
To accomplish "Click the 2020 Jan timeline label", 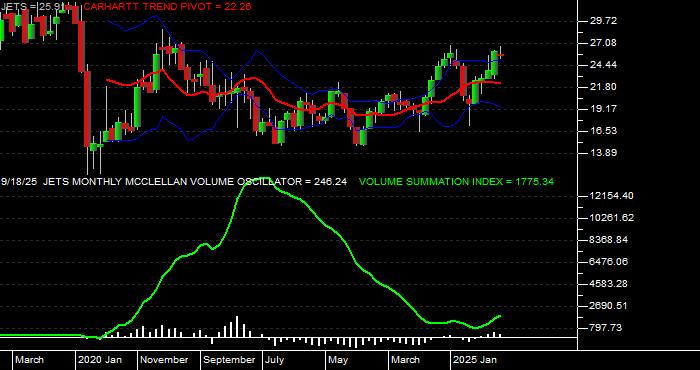I will tap(100, 360).
